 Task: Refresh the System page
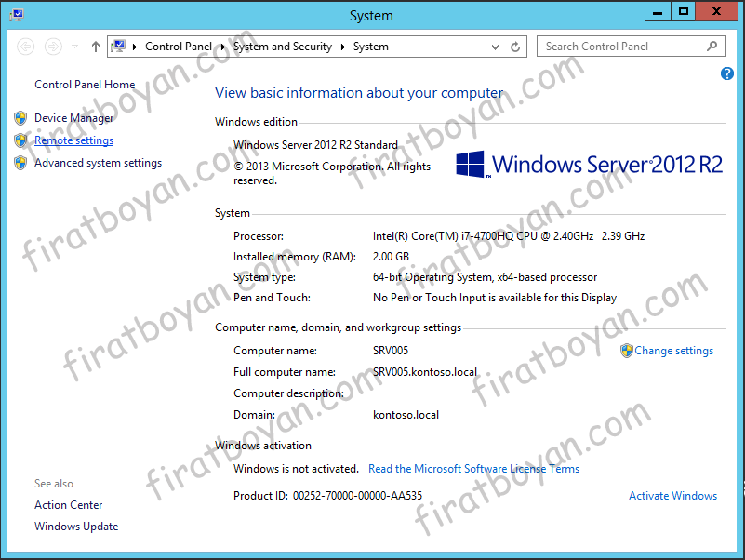(x=515, y=47)
